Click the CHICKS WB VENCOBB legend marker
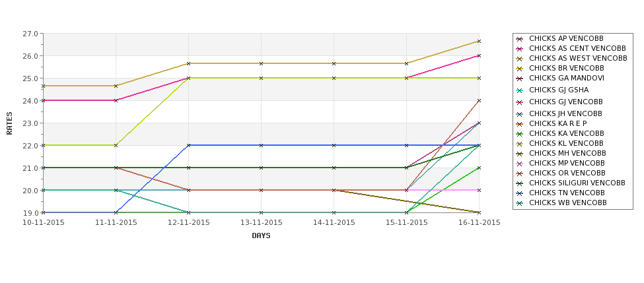Viewport: 644px width, 283px height. [520, 203]
